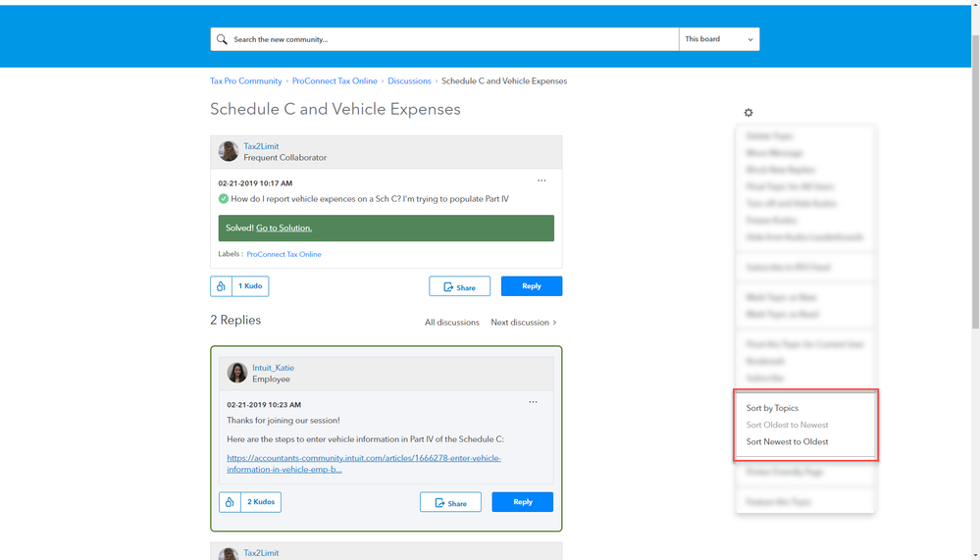Click the ProConnect Tax Online label
Viewport: 980px width, 560px height.
pyautogui.click(x=284, y=254)
